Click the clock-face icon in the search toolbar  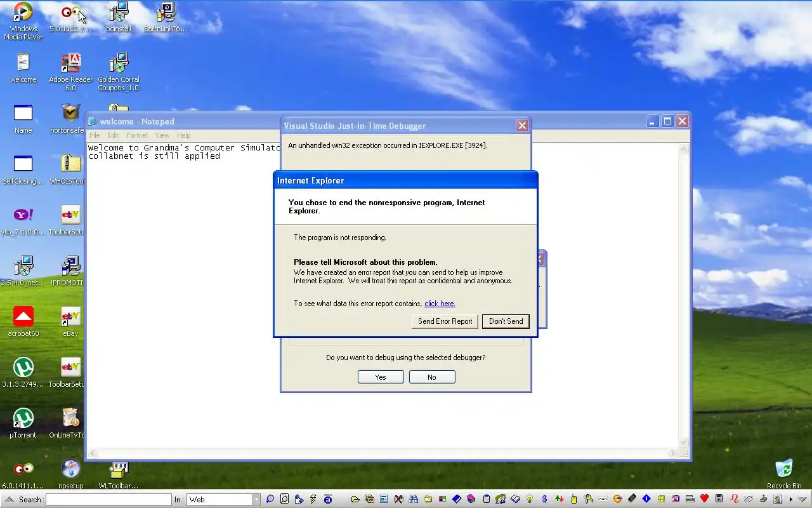(284, 499)
